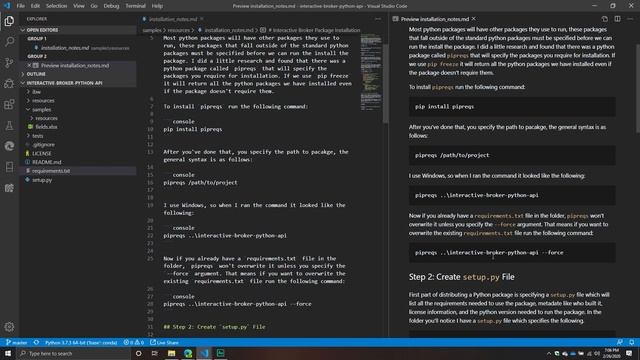Select Python 3.7.3 64-bit interpreter status item
Image resolution: width=640 pixels, height=360 pixels.
pyautogui.click(x=81, y=342)
